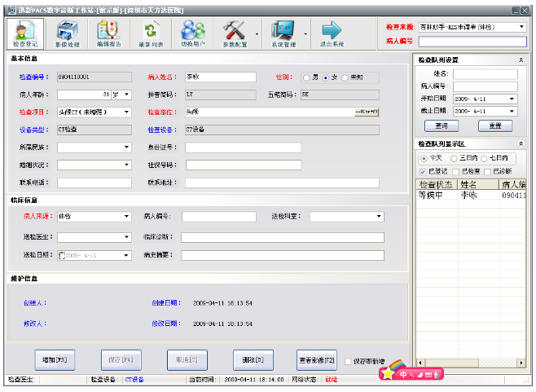Click the 删除[D] delete button
This screenshot has height=392, width=536.
click(253, 360)
